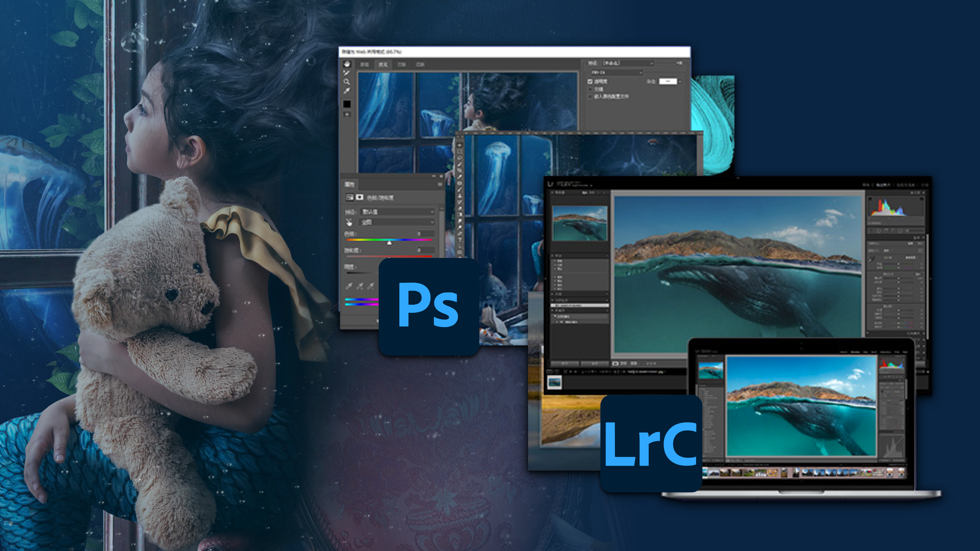Open the Preset dropdown in Save for Web
Screen dimensions: 980x551
(628, 63)
